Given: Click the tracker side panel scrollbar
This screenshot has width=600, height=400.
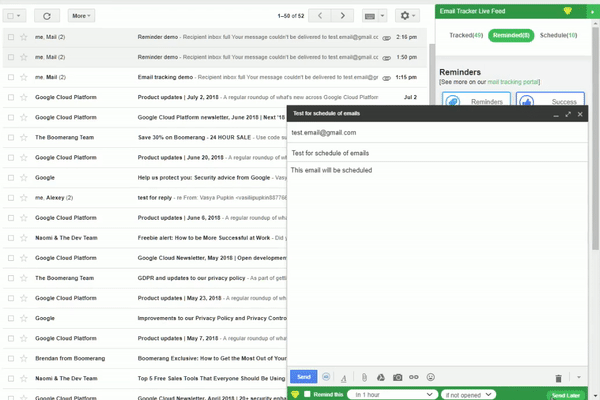Looking at the screenshot, I should (x=595, y=138).
